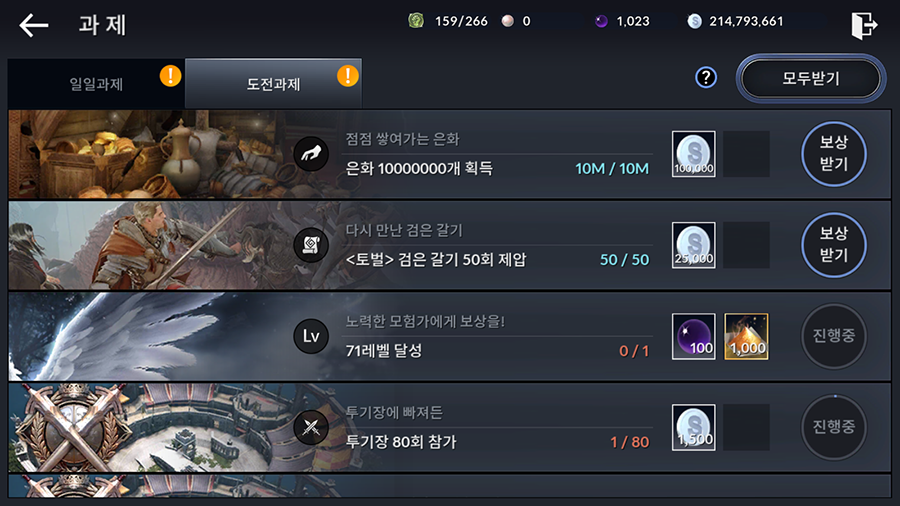900x506 pixels.
Task: Tap the Lv icon for 71레벨 달성
Action: (x=311, y=336)
